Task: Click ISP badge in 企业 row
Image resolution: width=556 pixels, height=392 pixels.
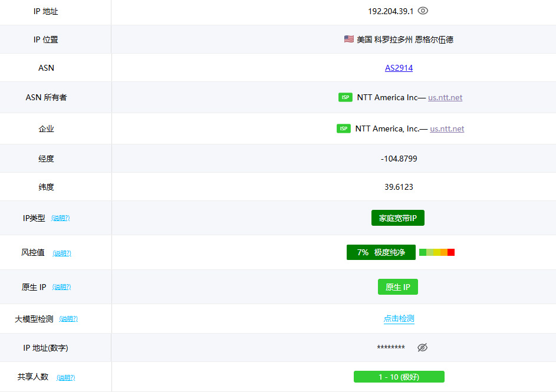Action: point(344,129)
